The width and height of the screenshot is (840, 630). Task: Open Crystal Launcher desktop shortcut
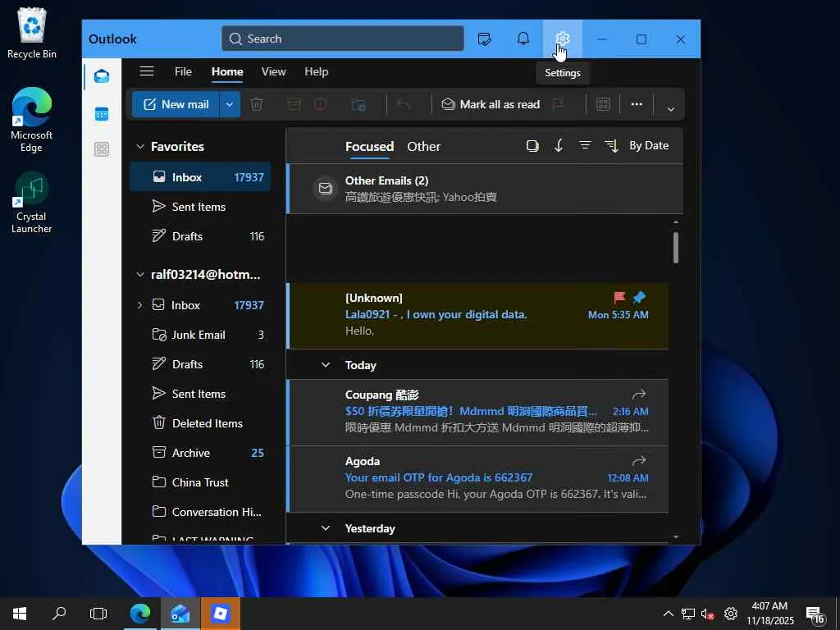point(32,203)
